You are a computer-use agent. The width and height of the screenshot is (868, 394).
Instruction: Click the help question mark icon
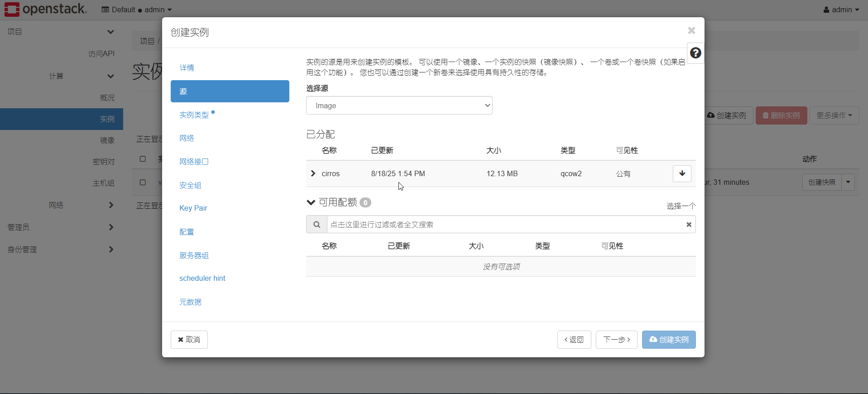click(x=695, y=53)
